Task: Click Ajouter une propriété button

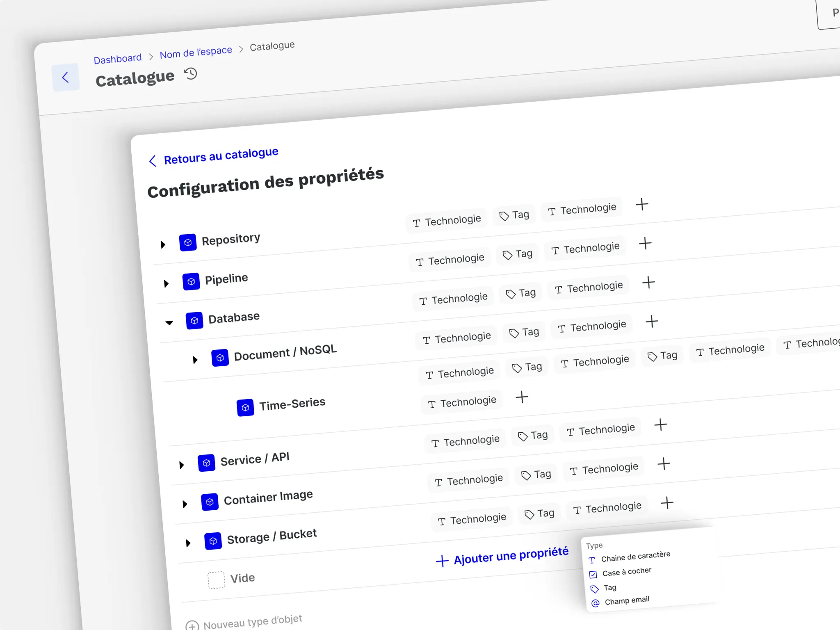Action: [x=502, y=557]
